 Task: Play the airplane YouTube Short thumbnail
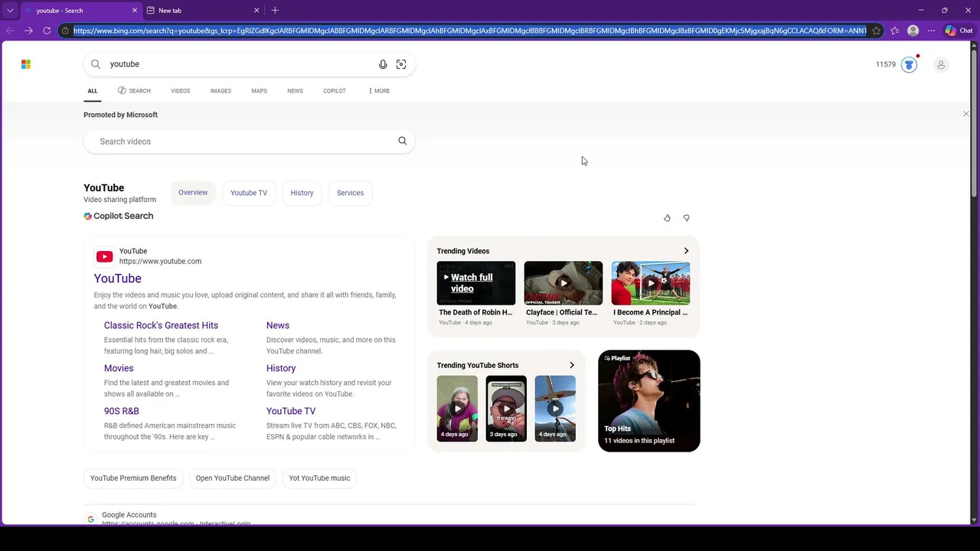click(555, 409)
